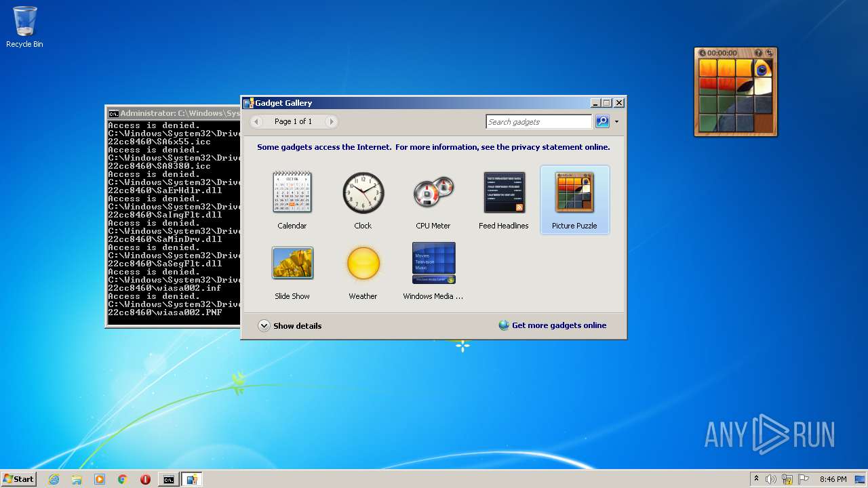Open the Get more gadgets online link
Screen dimensions: 868x488
(553, 325)
